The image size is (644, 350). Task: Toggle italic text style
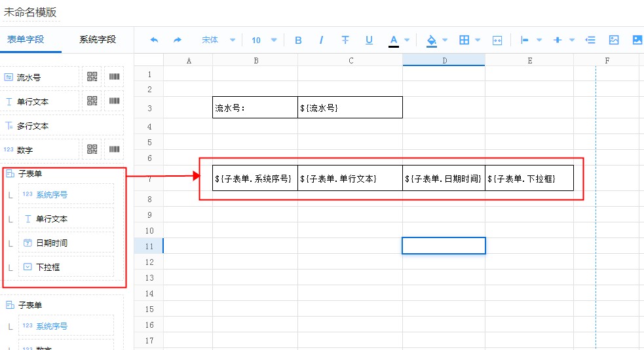(322, 41)
